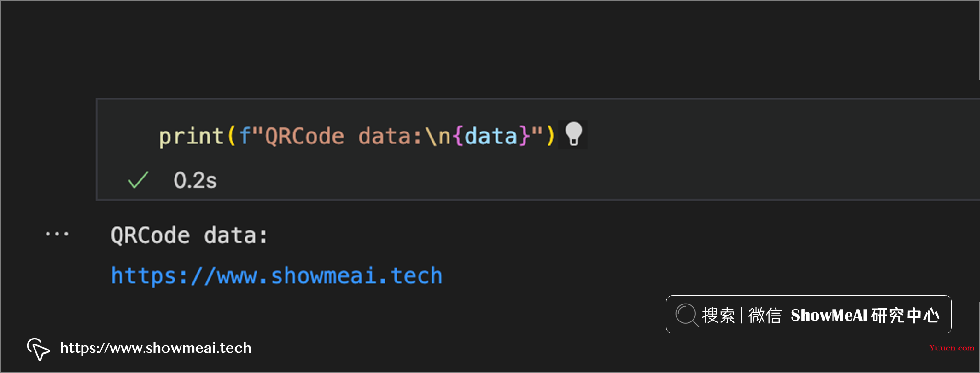Viewport: 980px width, 373px height.
Task: Click the 0.2s execution time label
Action: (195, 180)
